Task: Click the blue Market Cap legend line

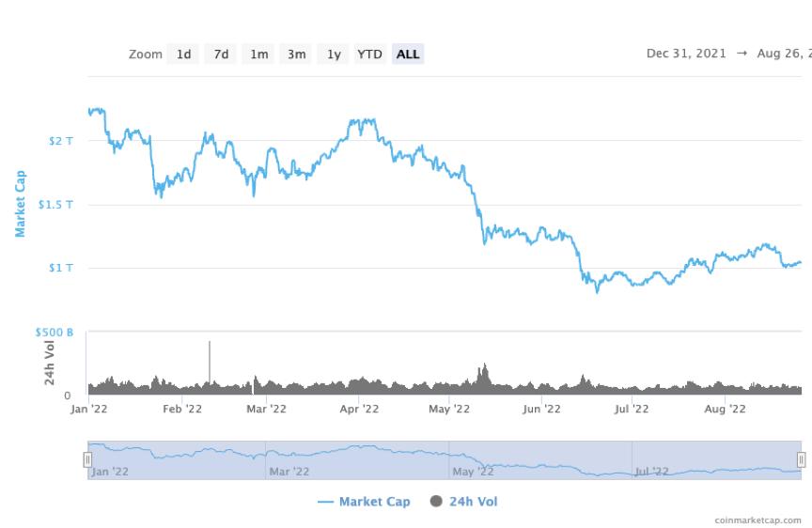Action: (325, 502)
